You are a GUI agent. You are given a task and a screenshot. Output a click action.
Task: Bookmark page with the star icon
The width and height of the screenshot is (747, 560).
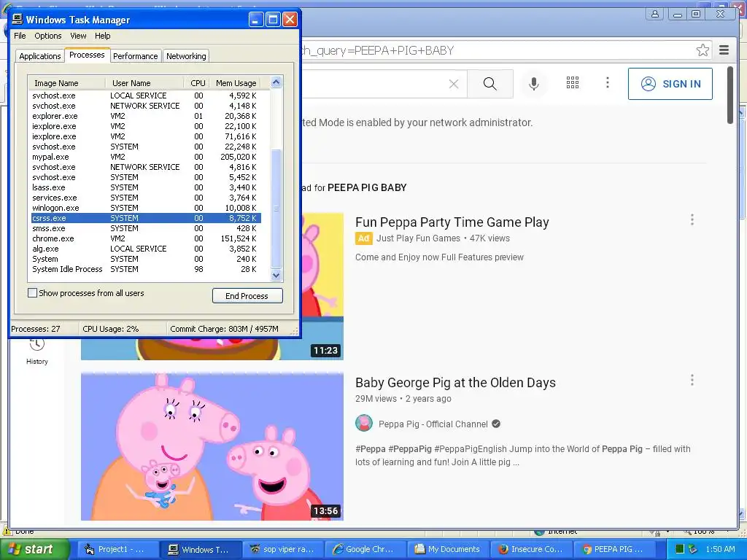pos(703,50)
